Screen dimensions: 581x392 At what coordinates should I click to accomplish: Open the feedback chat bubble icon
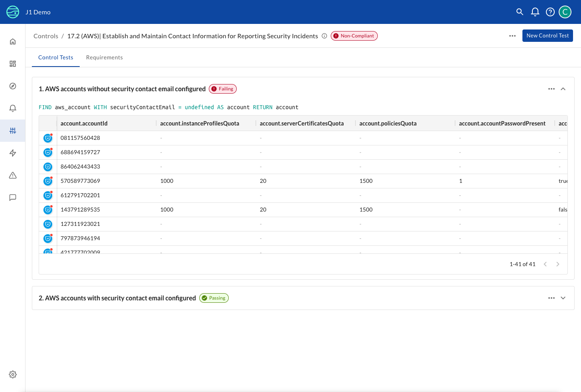pyautogui.click(x=13, y=198)
